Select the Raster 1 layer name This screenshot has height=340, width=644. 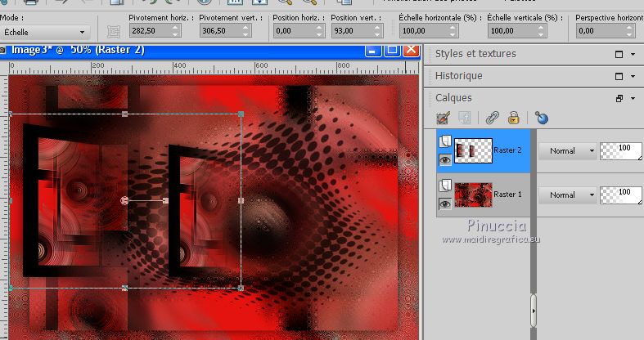(x=507, y=195)
